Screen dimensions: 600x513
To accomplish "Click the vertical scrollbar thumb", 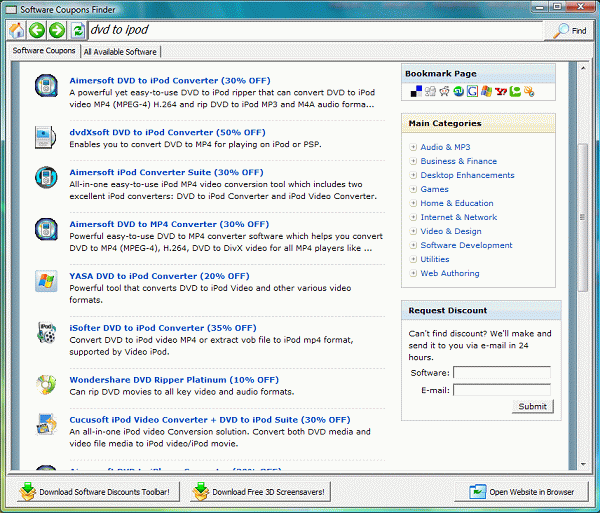I will pyautogui.click(x=582, y=218).
